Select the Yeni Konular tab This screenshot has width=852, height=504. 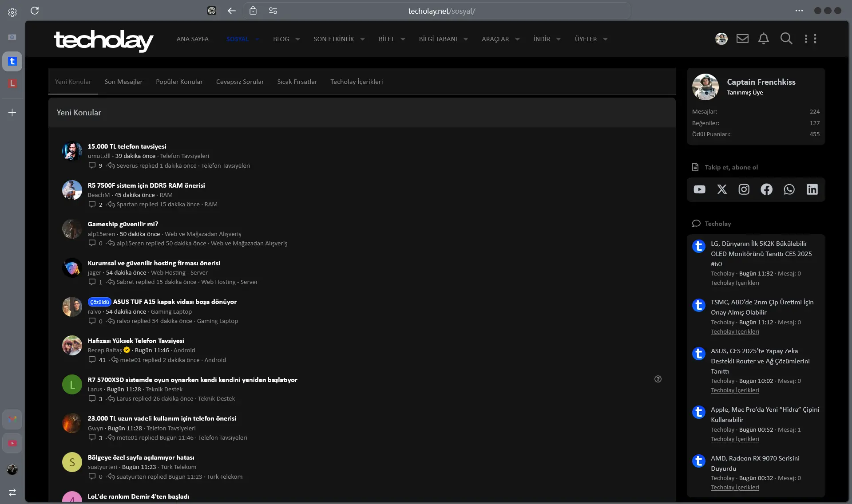click(x=73, y=82)
